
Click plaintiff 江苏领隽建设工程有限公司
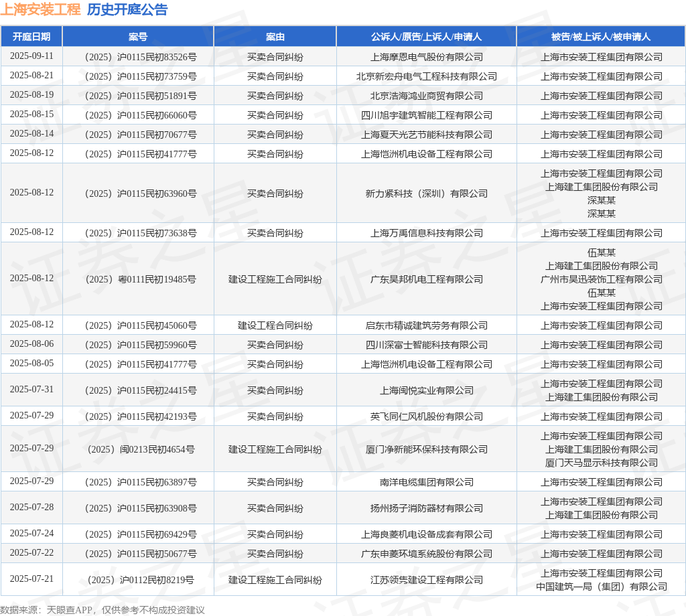tap(427, 580)
